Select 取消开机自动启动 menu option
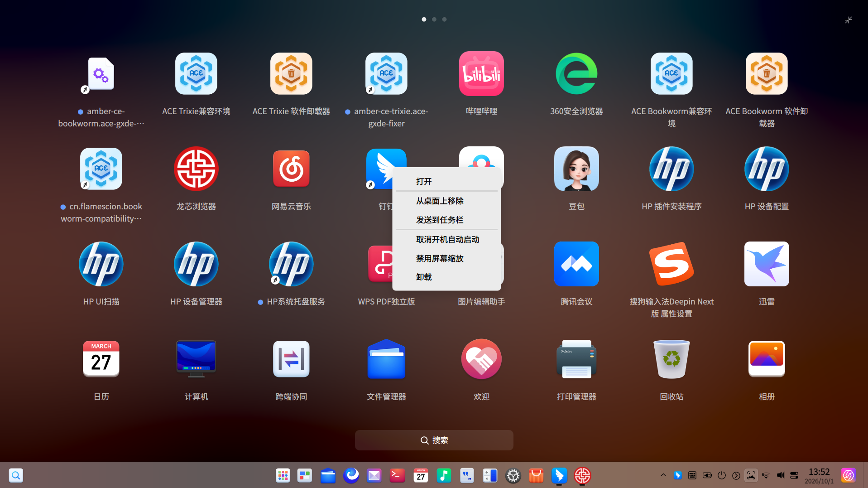 pyautogui.click(x=446, y=239)
